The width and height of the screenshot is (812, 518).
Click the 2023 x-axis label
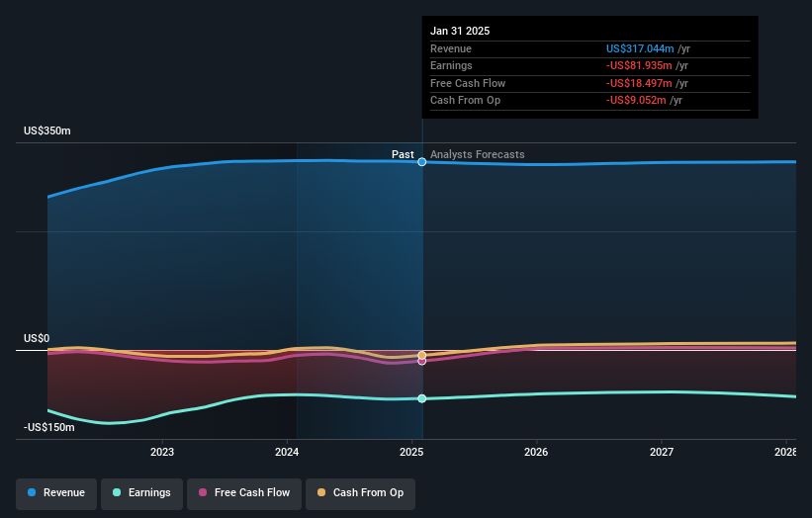pos(162,452)
